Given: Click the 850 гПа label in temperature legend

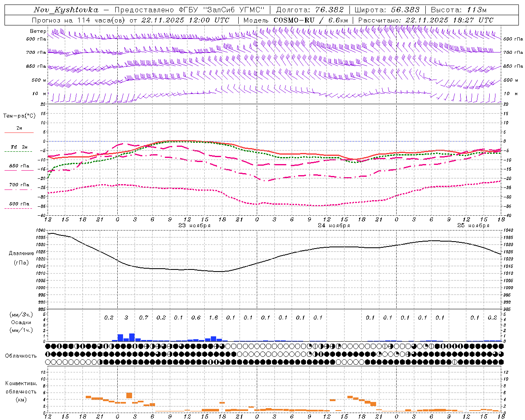Looking at the screenshot, I should (19, 166).
